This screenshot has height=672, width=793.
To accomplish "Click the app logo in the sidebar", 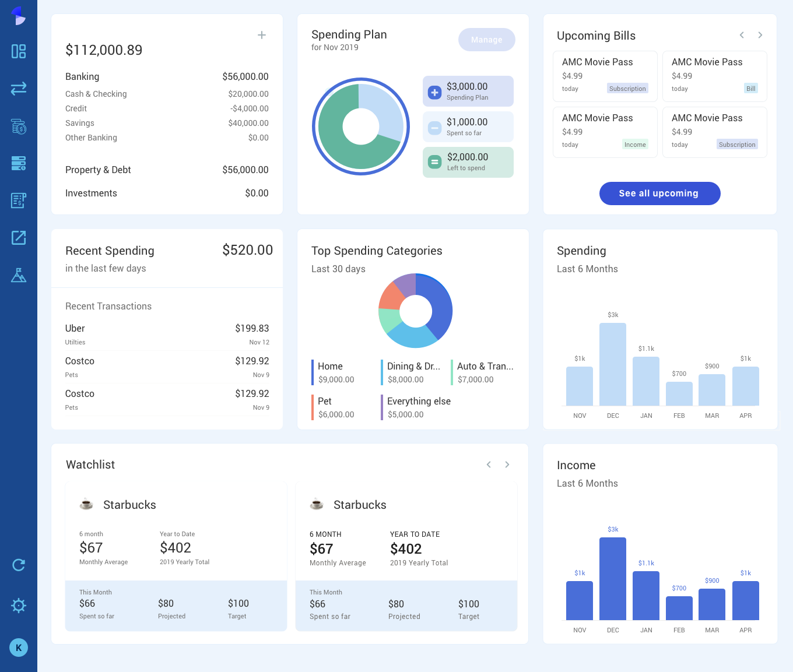I will 19,16.
